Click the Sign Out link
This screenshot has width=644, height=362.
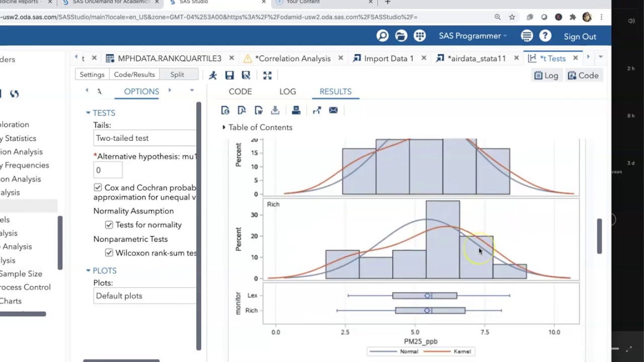(580, 36)
